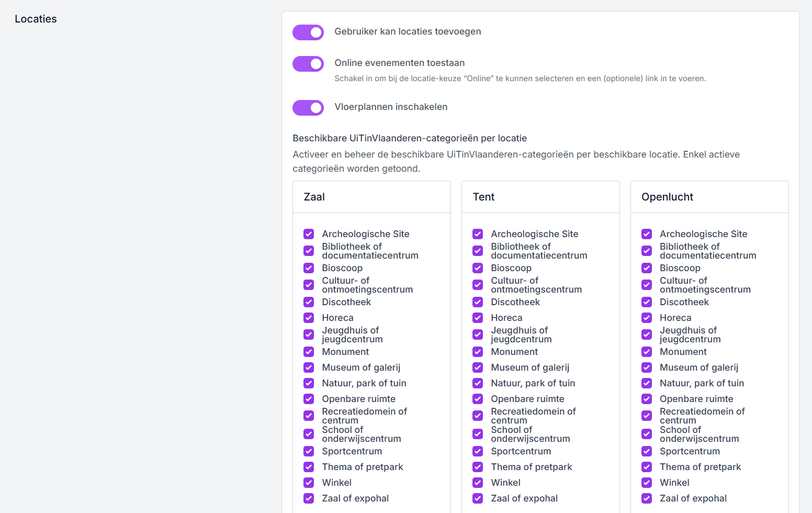Screen dimensions: 812x513
Task: Uncheck Museum of galerij under Openlucht
Action: (647, 367)
